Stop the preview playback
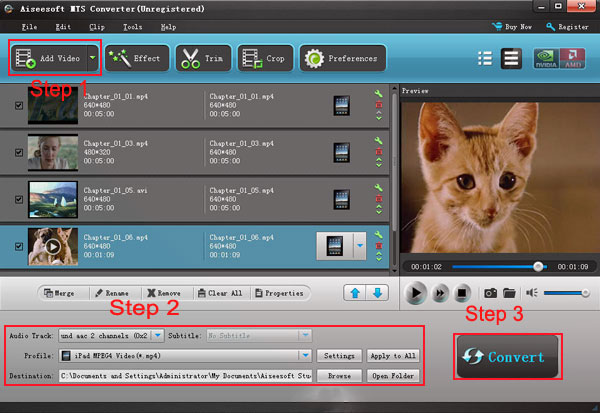Image resolution: width=600 pixels, height=413 pixels. 462,293
